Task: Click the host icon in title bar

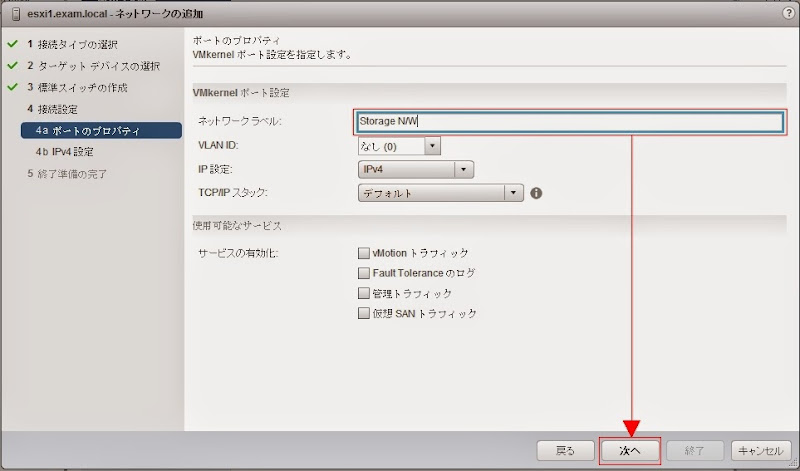Action: (x=16, y=14)
